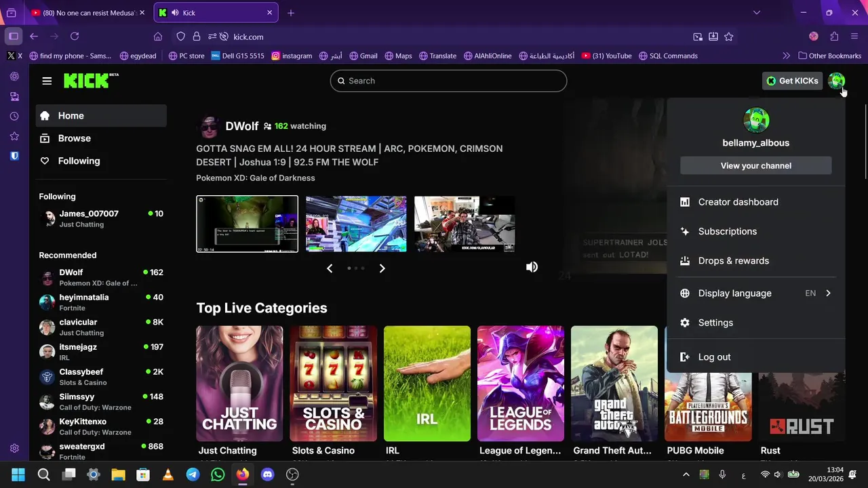Click Pokemon XD: Gale of Darkness category

pos(256,178)
